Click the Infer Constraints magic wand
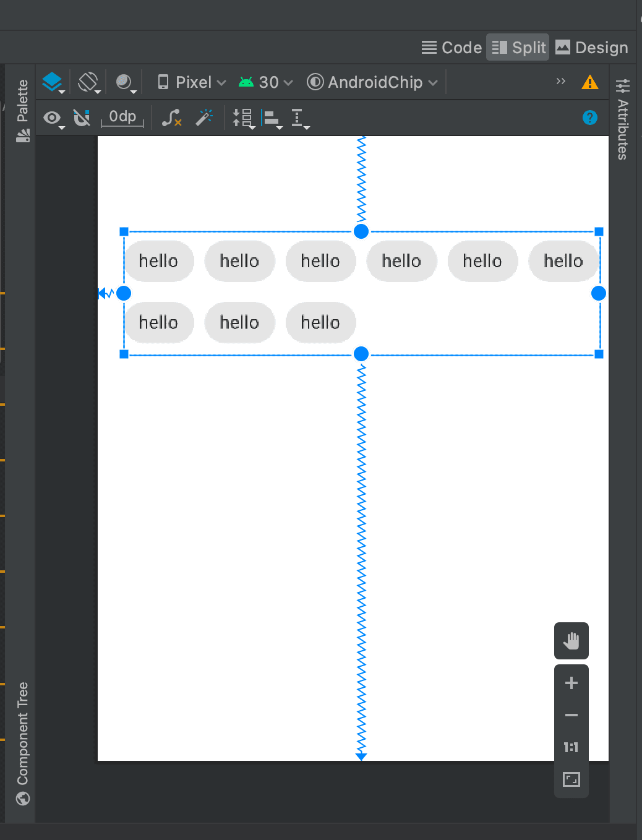Image resolution: width=642 pixels, height=840 pixels. (204, 118)
